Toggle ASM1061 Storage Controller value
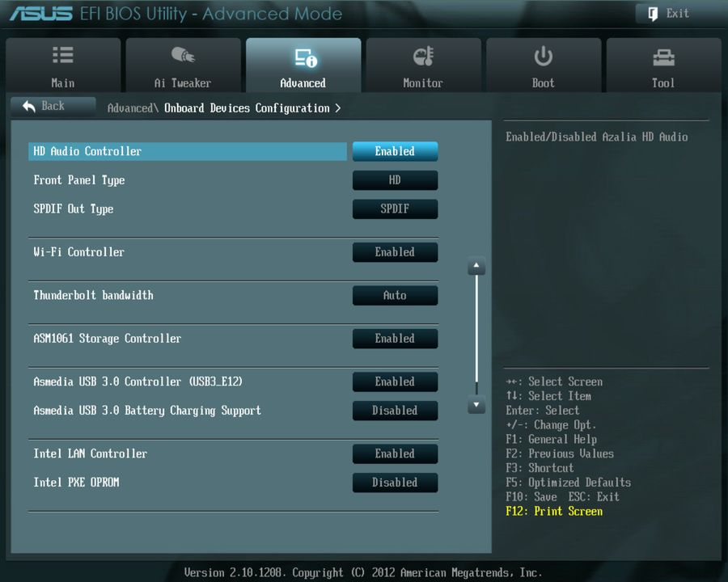Image resolution: width=728 pixels, height=582 pixels. coord(395,339)
